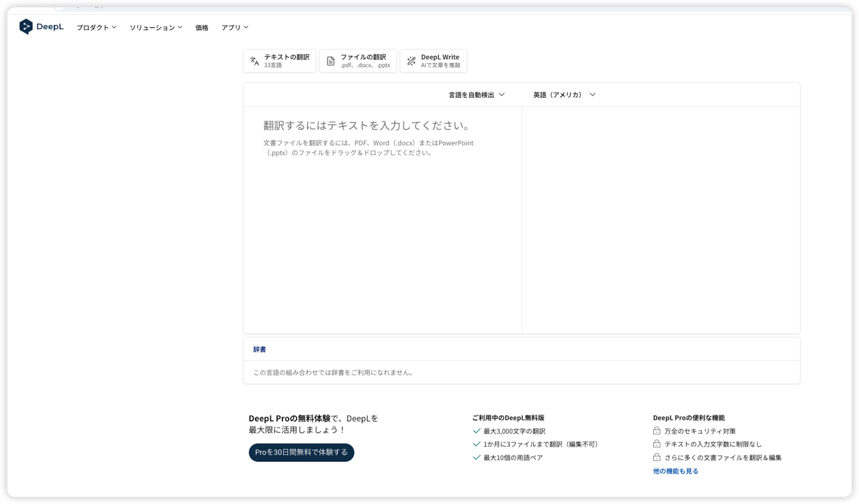Screen dimensions: 859x504
Task: Open the 他の機能も見る link
Action: tap(675, 471)
